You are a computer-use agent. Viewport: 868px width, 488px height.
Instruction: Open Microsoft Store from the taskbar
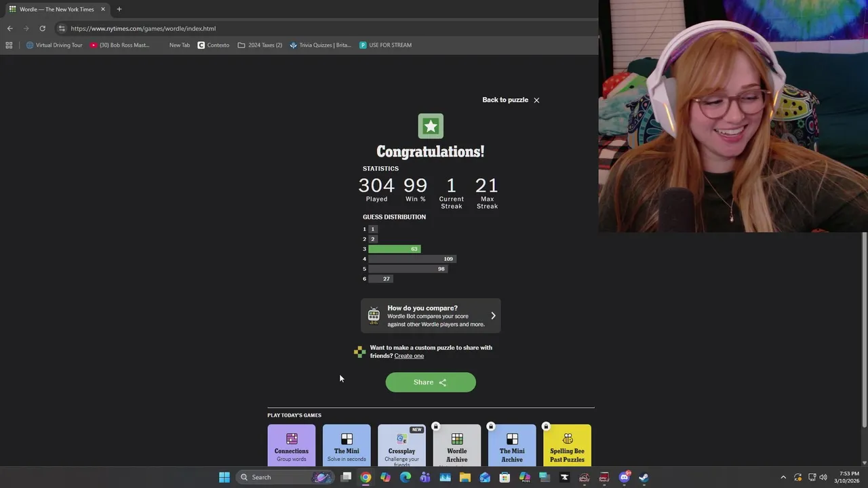[505, 477]
